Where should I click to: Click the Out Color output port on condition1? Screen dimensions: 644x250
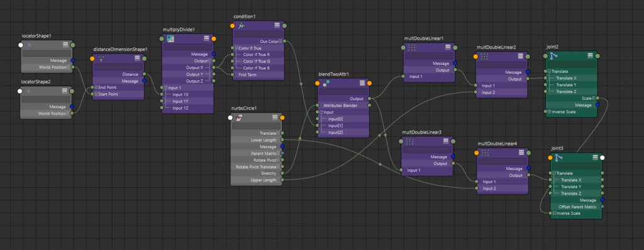point(285,41)
